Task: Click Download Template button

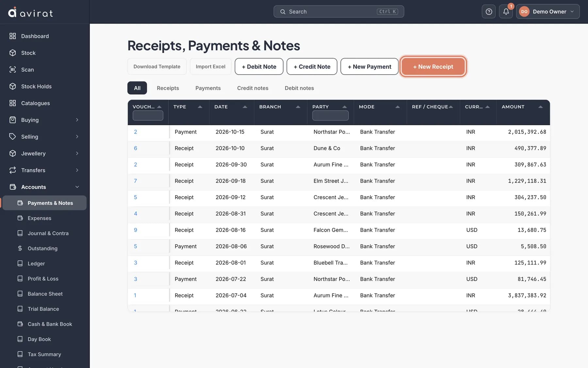Action: click(157, 66)
